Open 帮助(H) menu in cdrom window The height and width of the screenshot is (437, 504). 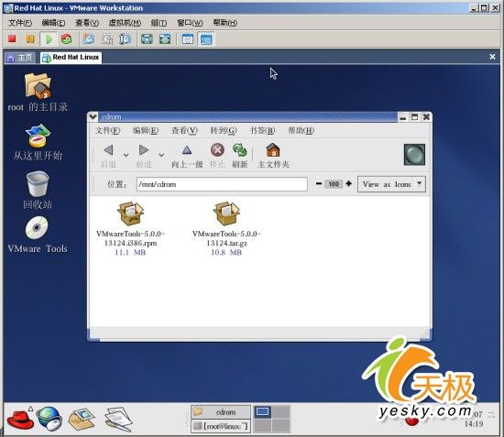[301, 130]
